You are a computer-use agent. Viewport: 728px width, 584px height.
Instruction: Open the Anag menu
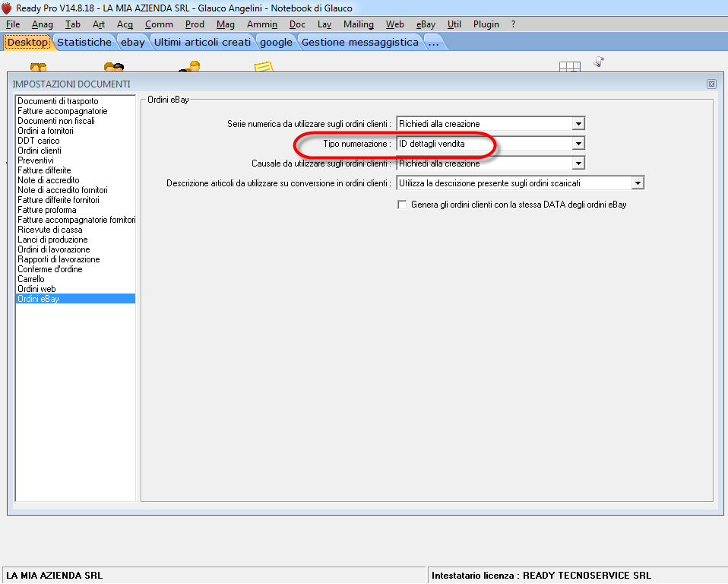pos(43,24)
